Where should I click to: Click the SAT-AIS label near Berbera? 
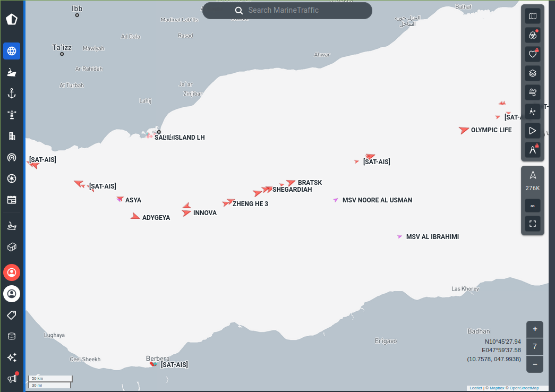174,365
